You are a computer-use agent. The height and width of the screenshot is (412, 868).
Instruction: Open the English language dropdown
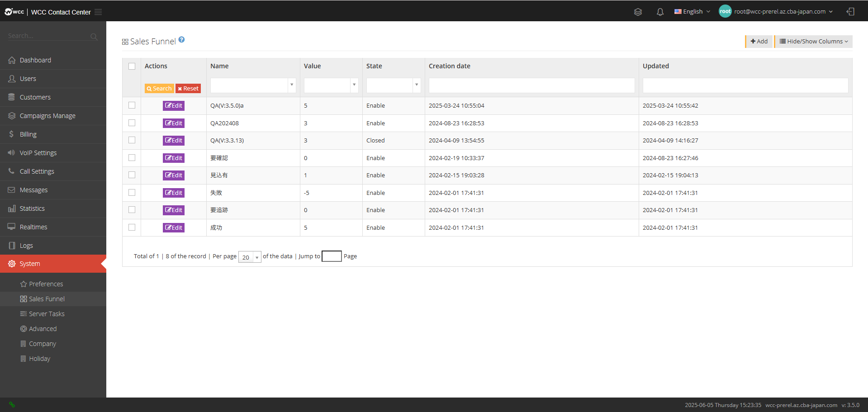(693, 12)
